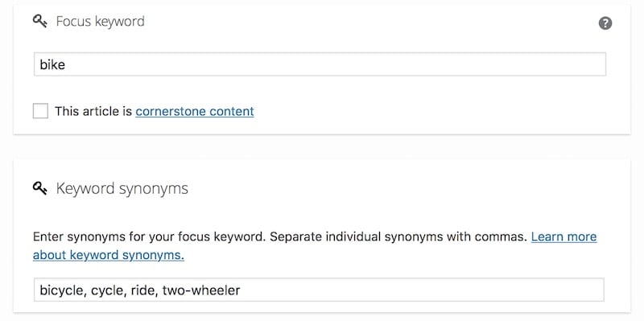Open the help question mark icon

pyautogui.click(x=605, y=23)
